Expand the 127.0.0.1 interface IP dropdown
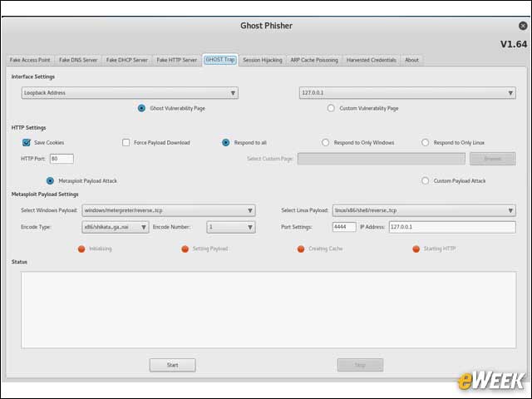532x399 pixels. pyautogui.click(x=407, y=93)
